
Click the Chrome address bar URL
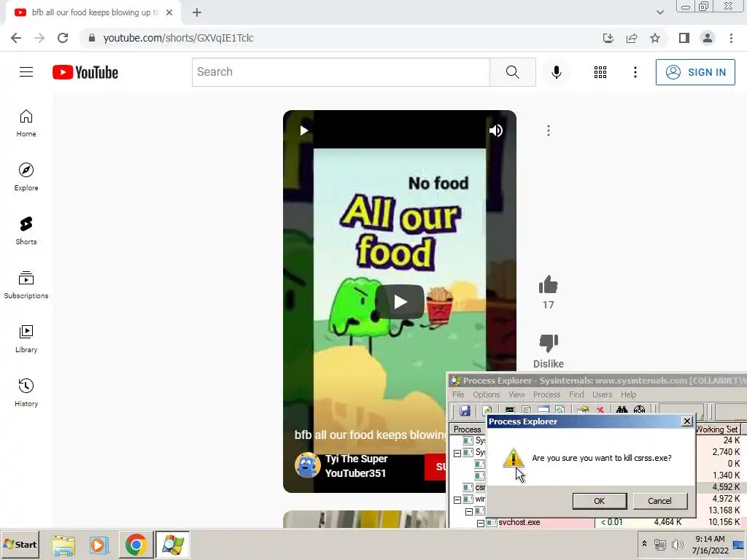tap(178, 38)
